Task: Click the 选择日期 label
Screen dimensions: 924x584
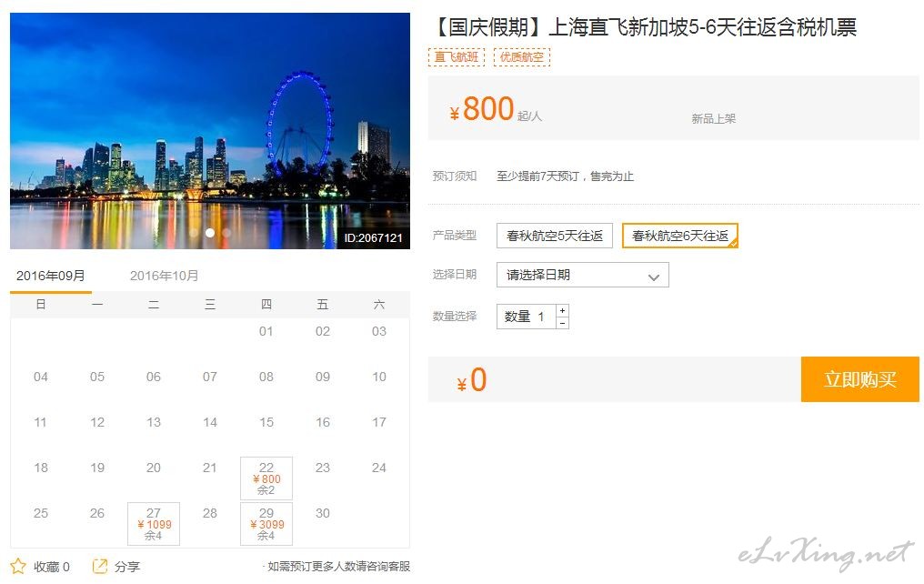Action: click(x=455, y=274)
